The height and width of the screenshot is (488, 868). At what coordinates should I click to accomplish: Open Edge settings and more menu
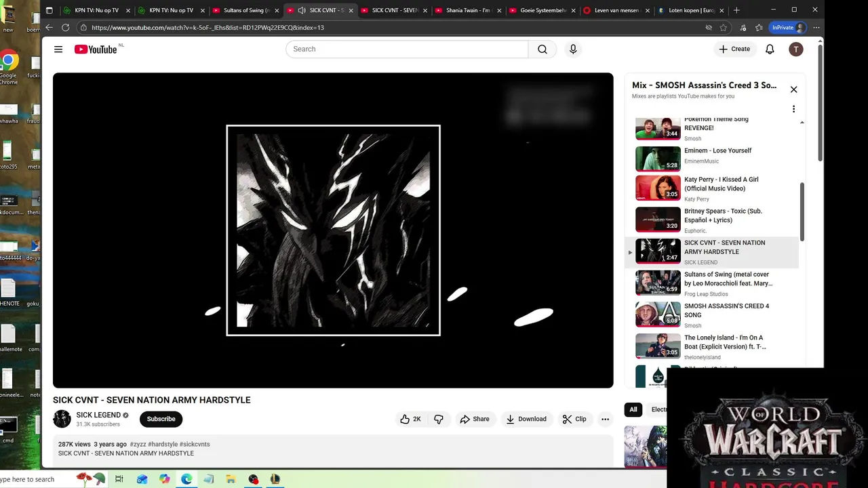816,28
